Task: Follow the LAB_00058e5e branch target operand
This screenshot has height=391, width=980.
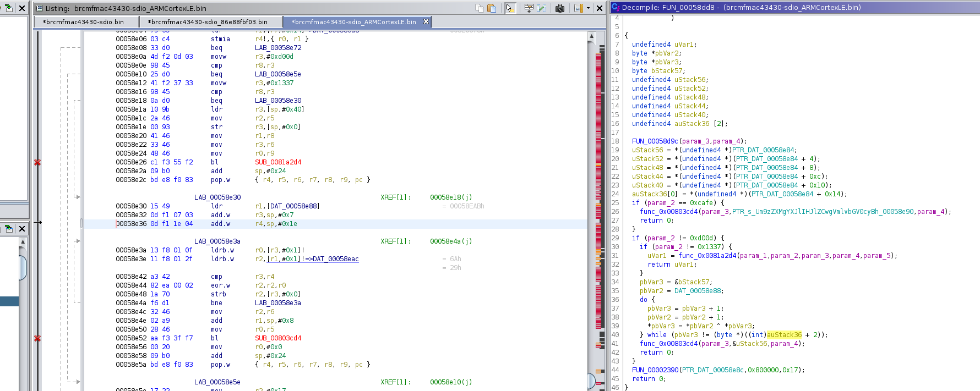Action: [x=278, y=74]
